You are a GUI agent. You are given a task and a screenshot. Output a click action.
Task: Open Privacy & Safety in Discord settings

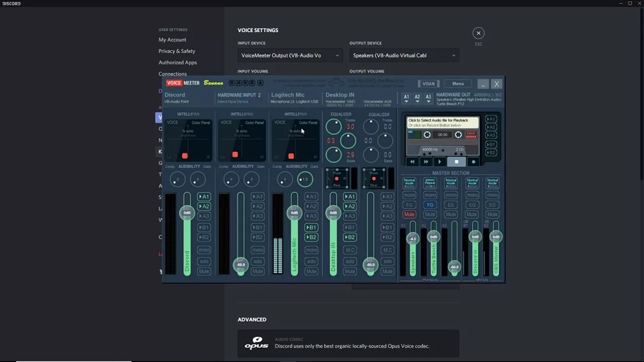point(177,51)
